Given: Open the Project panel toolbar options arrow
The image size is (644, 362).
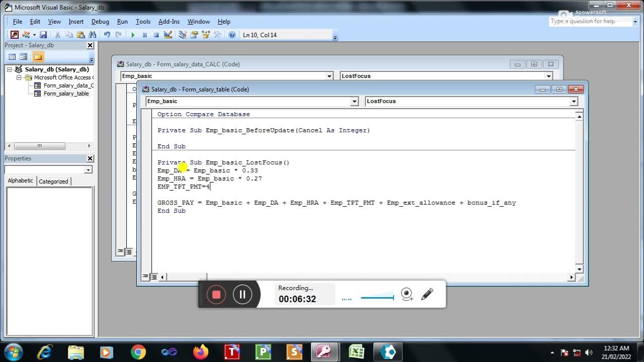Looking at the screenshot, I should (x=92, y=58).
